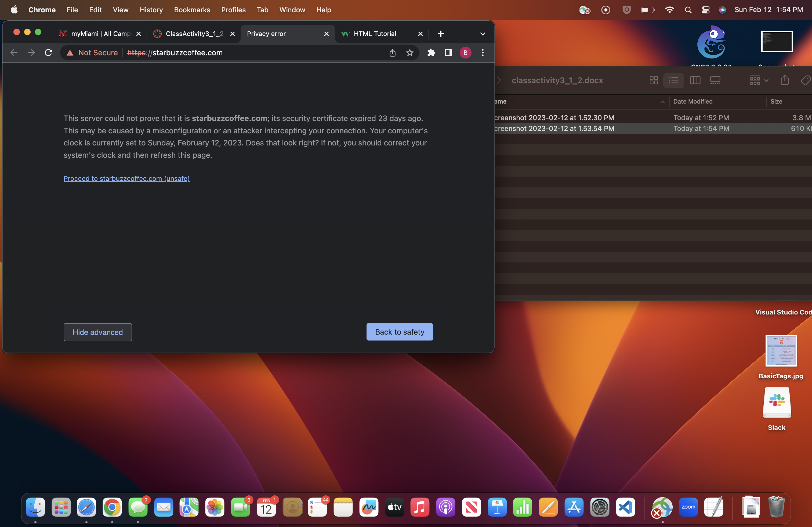Open the Profiles menu
This screenshot has width=812, height=527.
click(233, 10)
